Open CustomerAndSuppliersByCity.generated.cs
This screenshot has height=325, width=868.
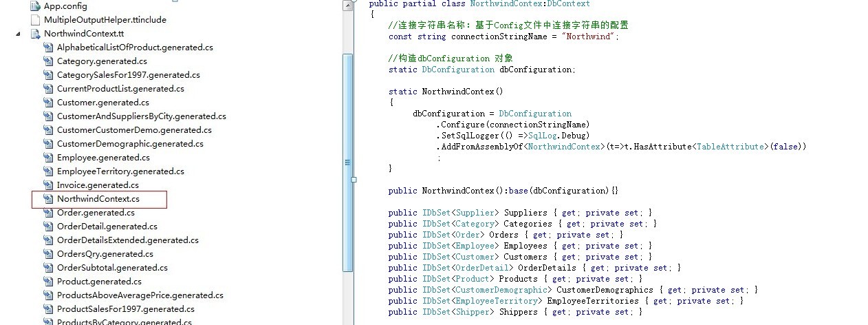click(142, 116)
